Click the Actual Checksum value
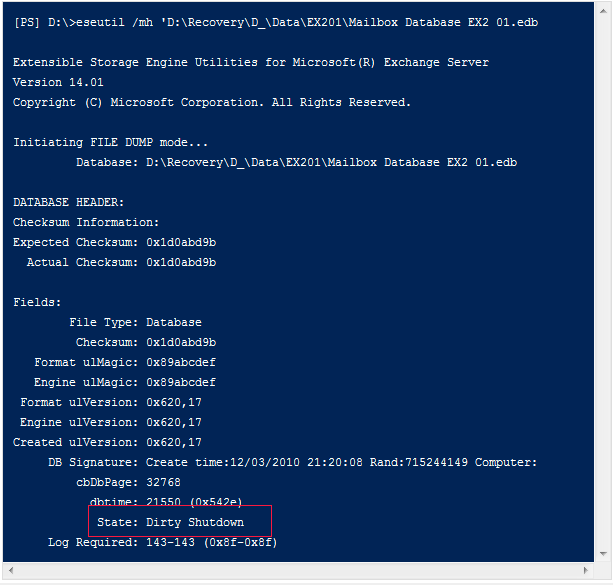 [x=181, y=262]
